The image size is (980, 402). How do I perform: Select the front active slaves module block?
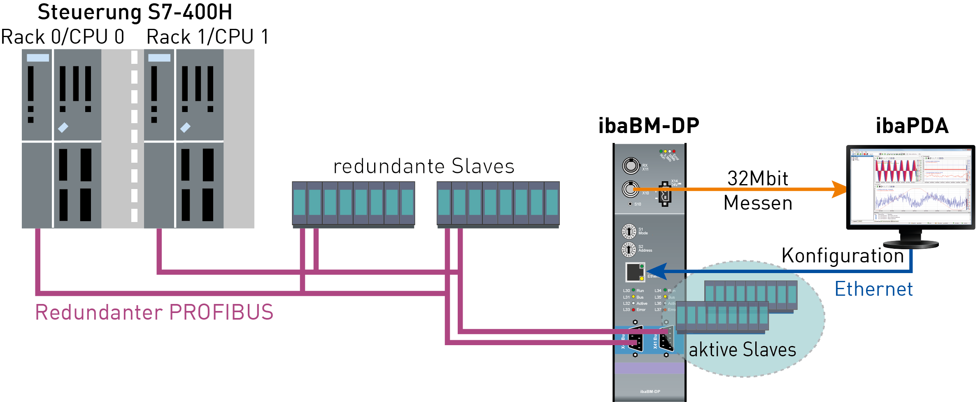pyautogui.click(x=722, y=317)
